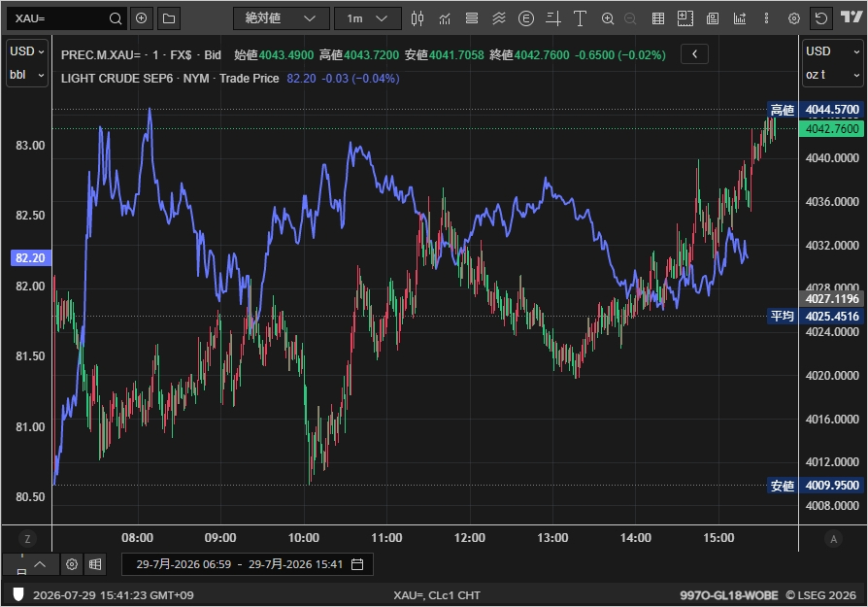Click the 始値4043.4900 value in legend
Viewport: 868px width, 607px height.
pos(274,54)
